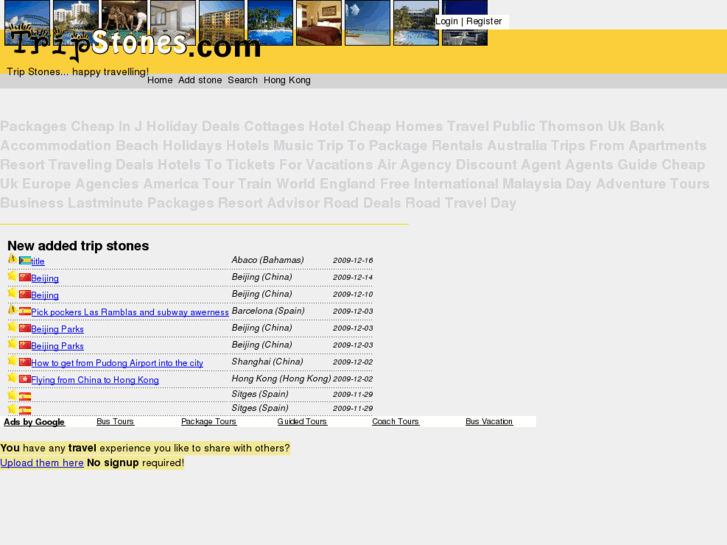Open the Hong Kong menu item
The width and height of the screenshot is (727, 545).
(287, 80)
